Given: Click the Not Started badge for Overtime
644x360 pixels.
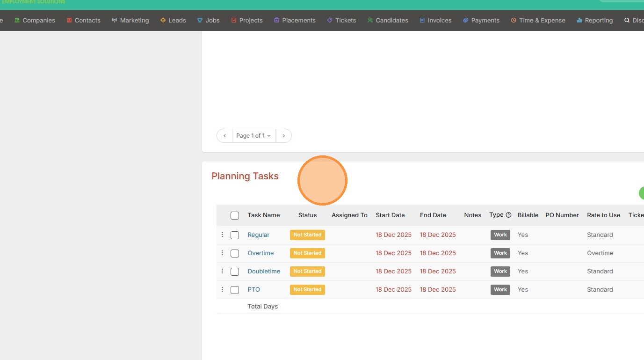Looking at the screenshot, I should pos(307,253).
